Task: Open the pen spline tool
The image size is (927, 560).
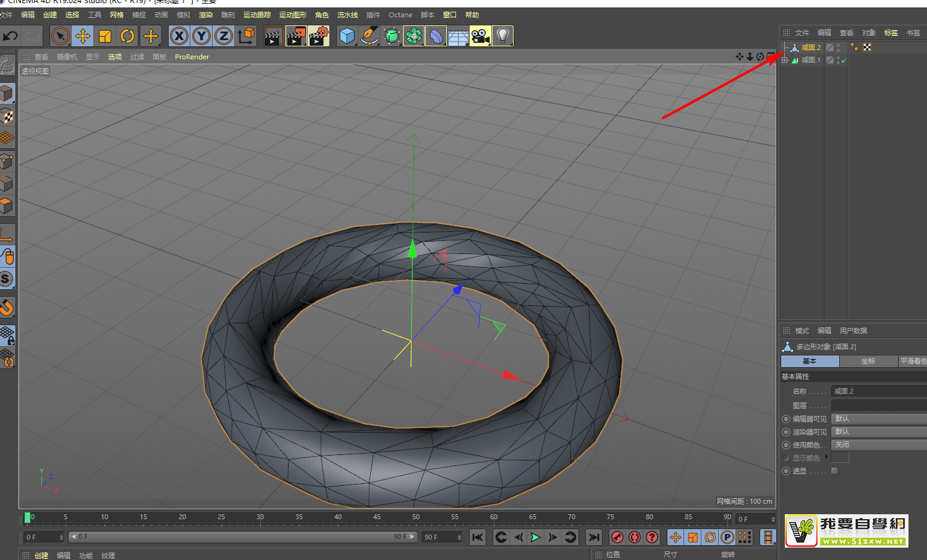Action: tap(370, 36)
